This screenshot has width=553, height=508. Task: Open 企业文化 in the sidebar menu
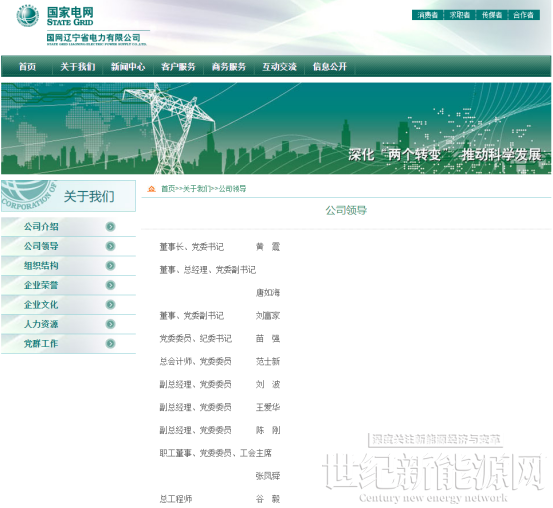(41, 304)
